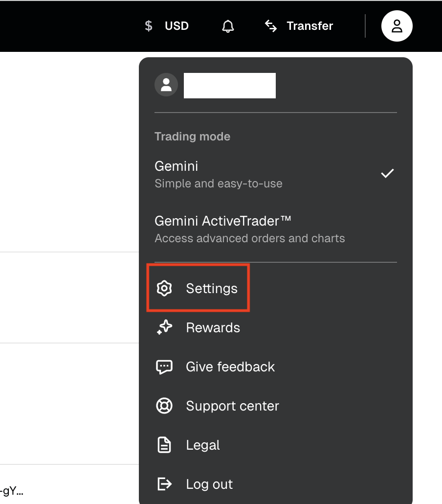The width and height of the screenshot is (442, 504).
Task: Click the Log out option
Action: [209, 484]
